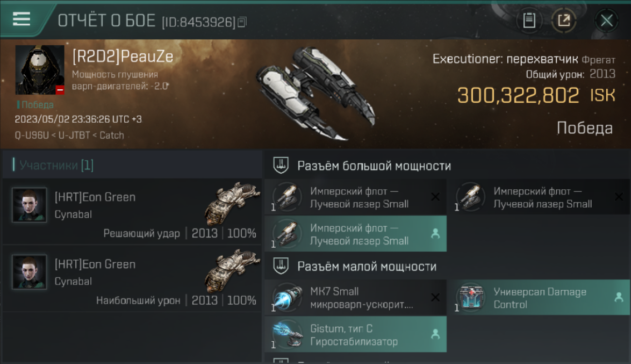
Task: Select Cynabal ship icon in top damage row
Action: [232, 269]
